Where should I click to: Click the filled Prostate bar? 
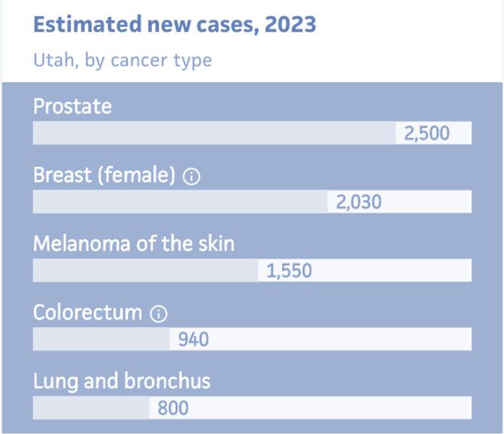214,133
